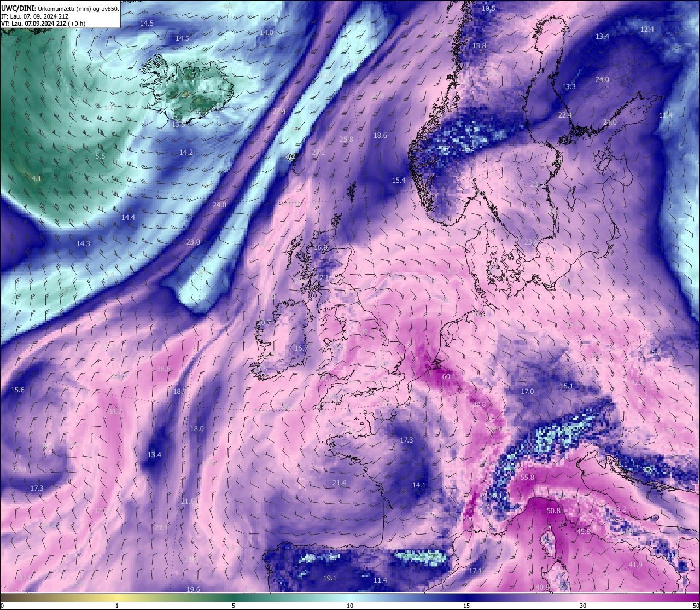Click the 10.5 value at top edge

click(x=488, y=9)
